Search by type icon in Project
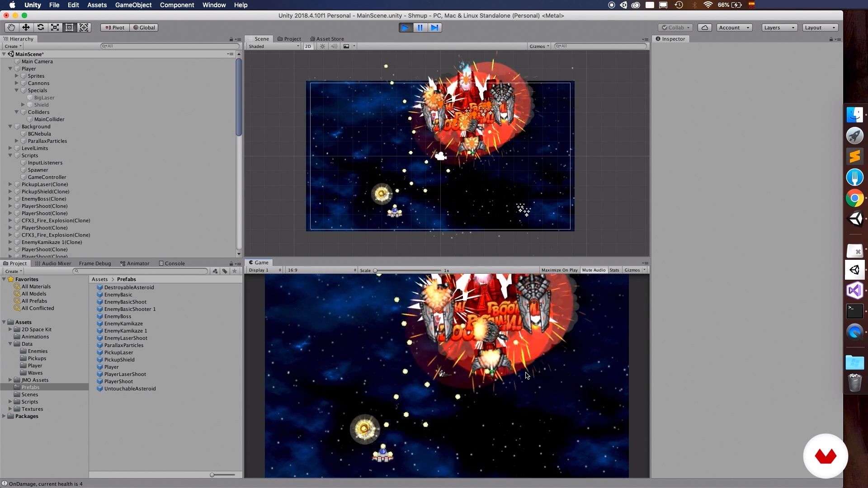 [x=215, y=271]
